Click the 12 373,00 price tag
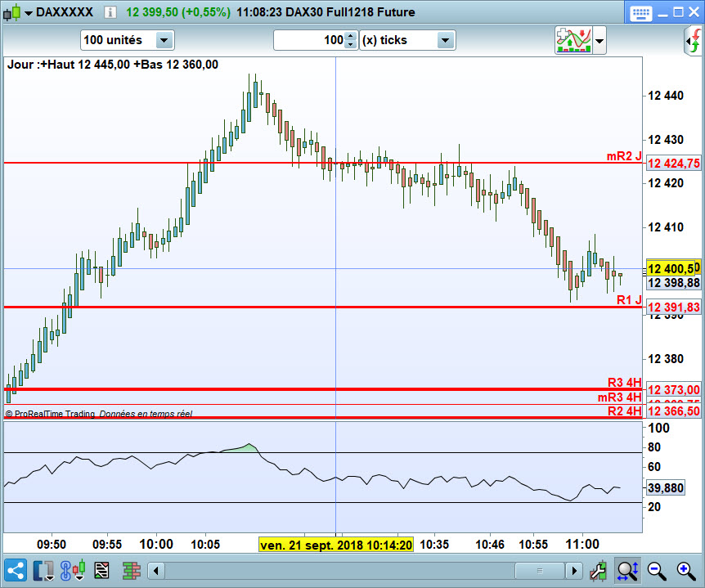The height and width of the screenshot is (588, 705). (x=674, y=389)
